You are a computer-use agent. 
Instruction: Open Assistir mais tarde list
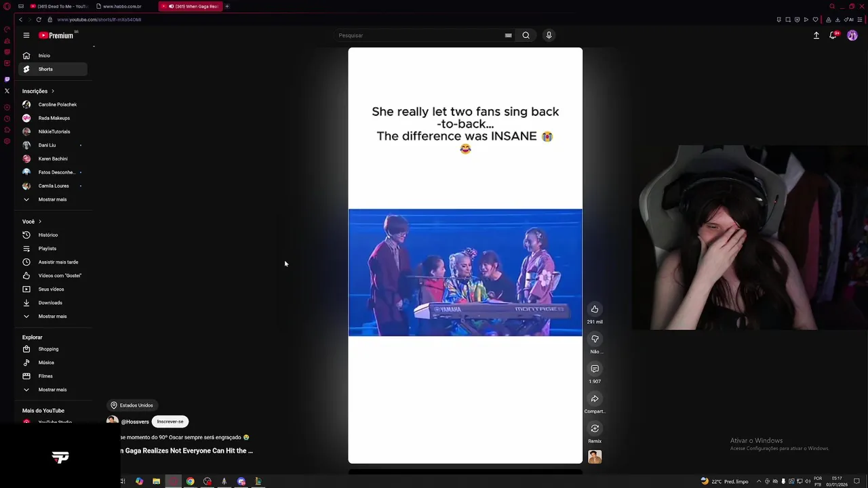[53, 262]
